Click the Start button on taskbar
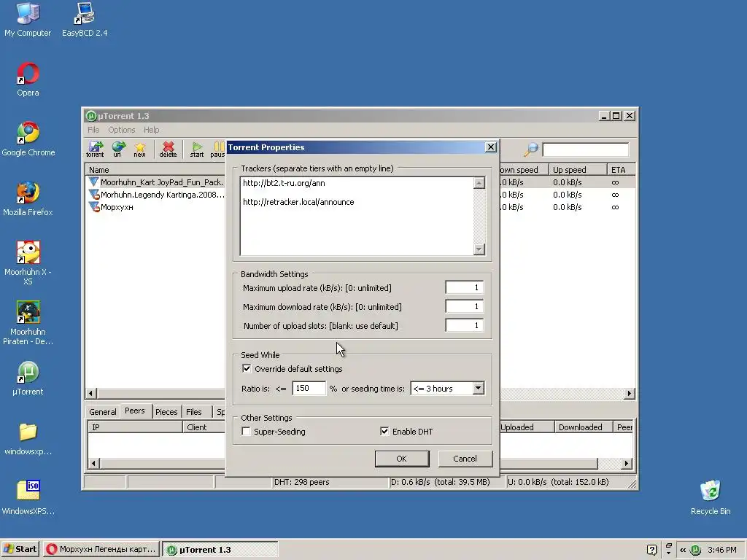This screenshot has height=560, width=747. click(20, 549)
